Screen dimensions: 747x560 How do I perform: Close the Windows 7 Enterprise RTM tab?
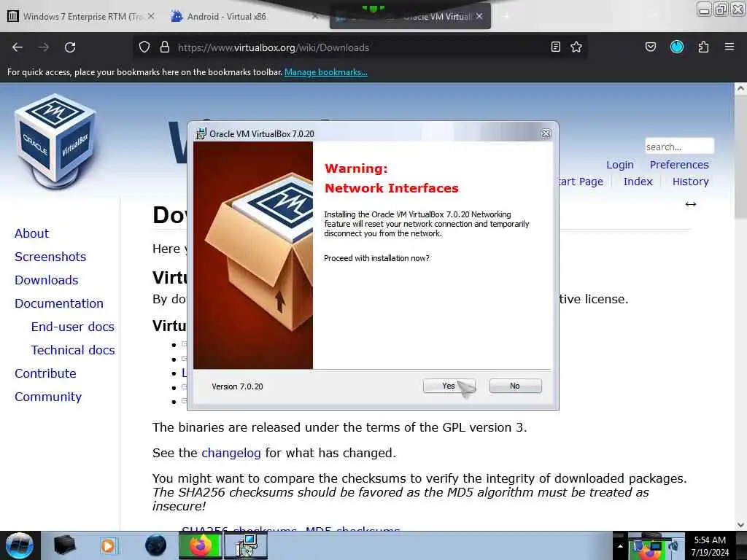click(x=150, y=16)
